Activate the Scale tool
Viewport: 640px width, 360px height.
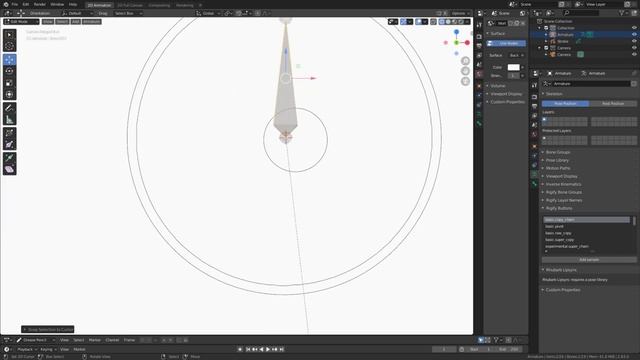click(x=9, y=83)
